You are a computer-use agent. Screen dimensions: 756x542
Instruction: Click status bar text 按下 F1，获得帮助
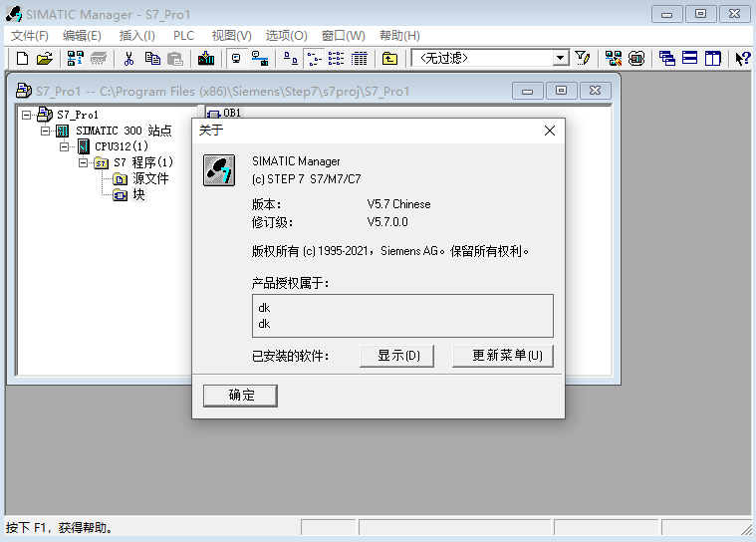[x=60, y=527]
